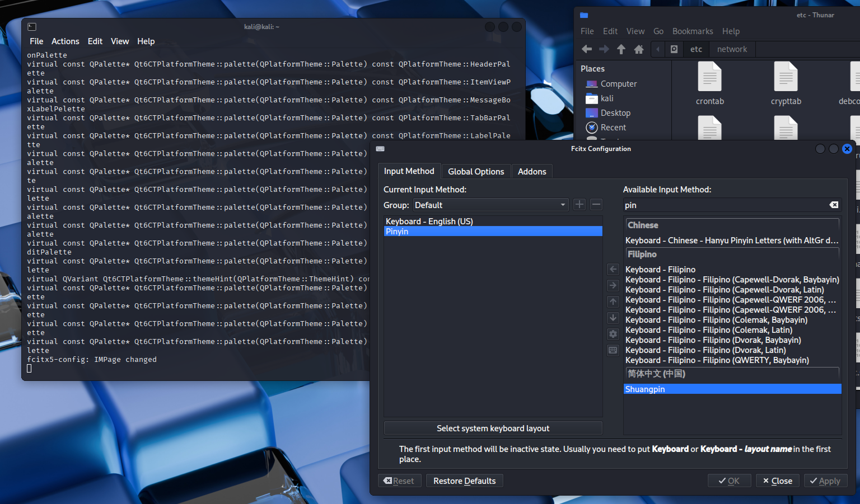860x504 pixels.
Task: Click the Restore Defaults button
Action: tap(465, 481)
